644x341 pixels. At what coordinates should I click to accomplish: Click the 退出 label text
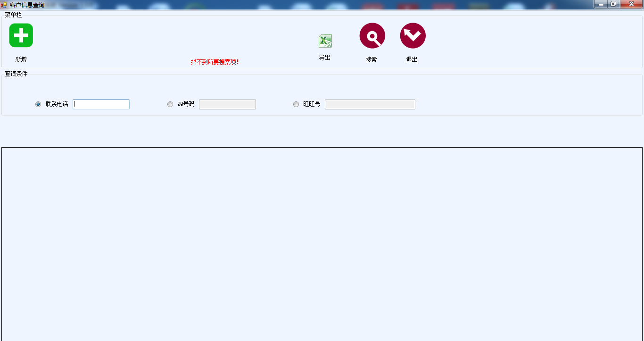pyautogui.click(x=412, y=60)
